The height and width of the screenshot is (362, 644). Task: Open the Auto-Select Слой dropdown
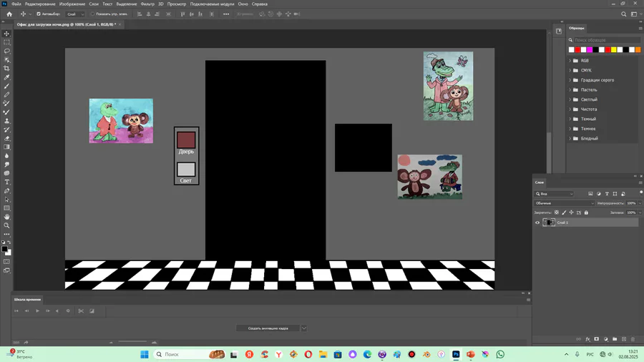click(75, 14)
